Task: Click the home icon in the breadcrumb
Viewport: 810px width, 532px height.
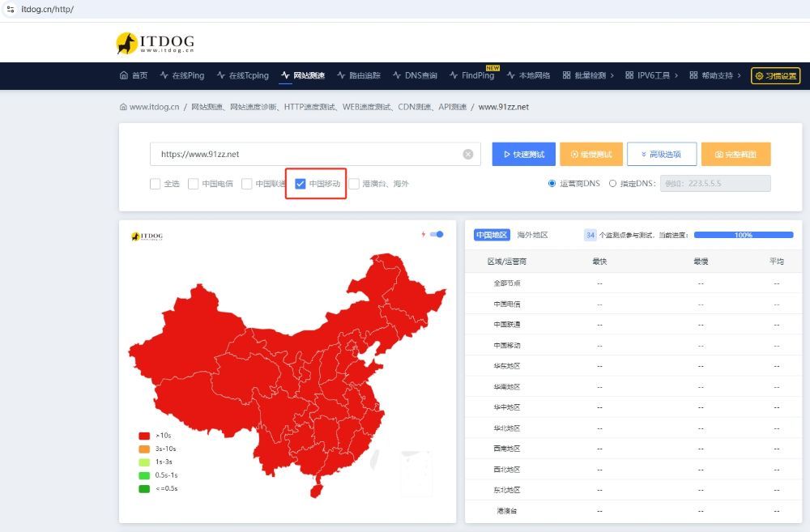Action: [x=123, y=107]
